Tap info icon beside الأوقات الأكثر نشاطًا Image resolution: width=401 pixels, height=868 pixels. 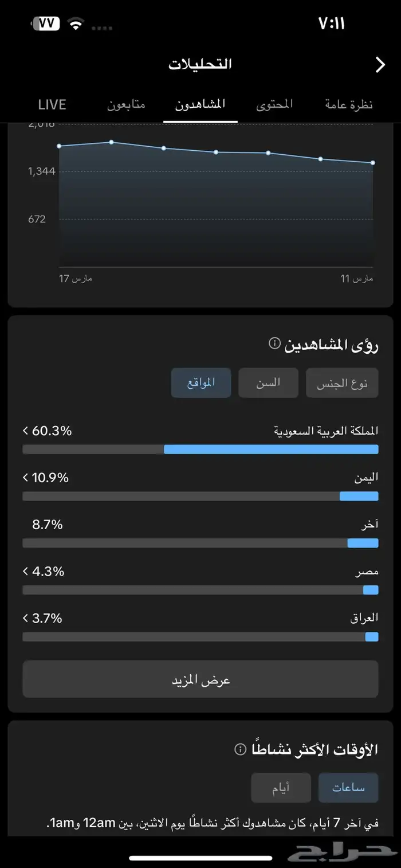(241, 749)
